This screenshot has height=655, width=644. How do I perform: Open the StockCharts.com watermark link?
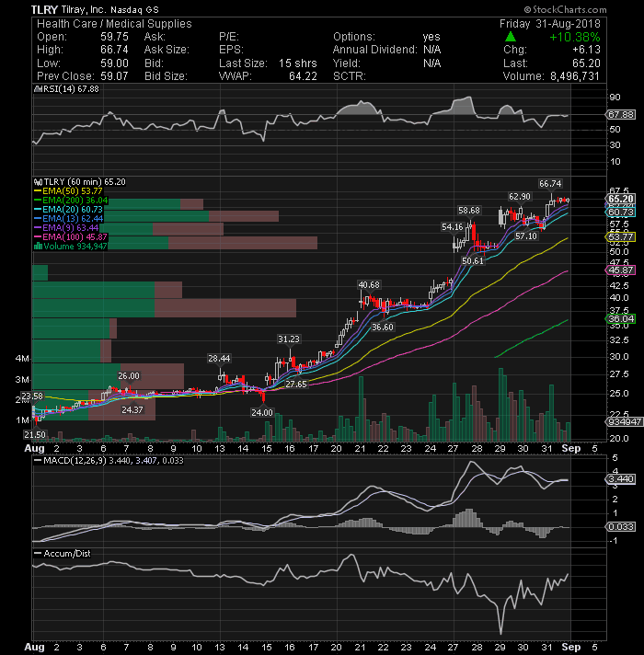[566, 9]
